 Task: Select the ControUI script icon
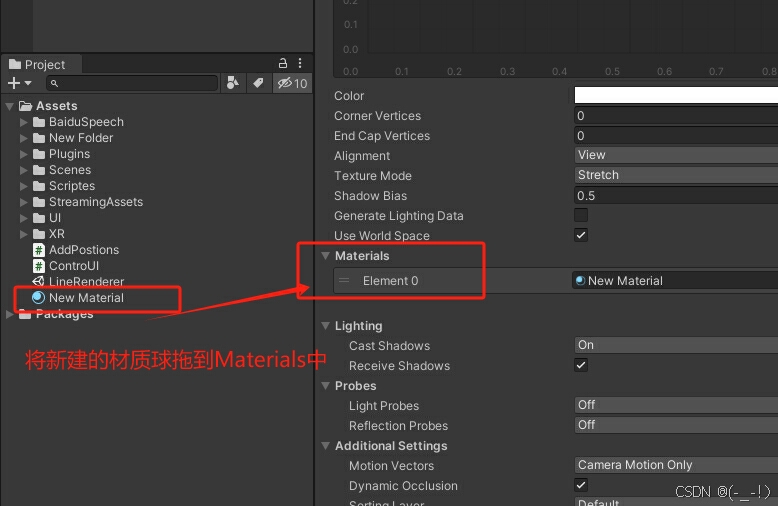coord(39,266)
